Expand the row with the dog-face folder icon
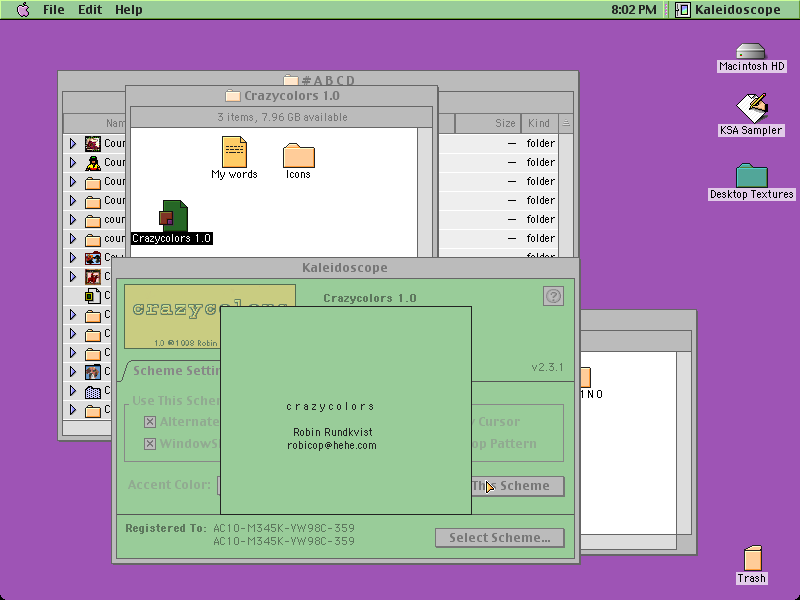800x600 pixels. click(73, 372)
